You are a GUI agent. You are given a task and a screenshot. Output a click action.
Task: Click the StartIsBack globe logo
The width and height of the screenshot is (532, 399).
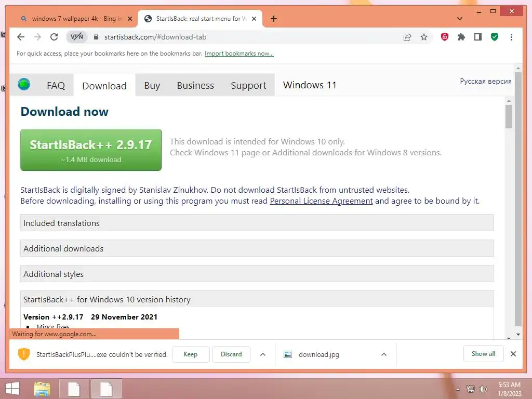point(24,84)
